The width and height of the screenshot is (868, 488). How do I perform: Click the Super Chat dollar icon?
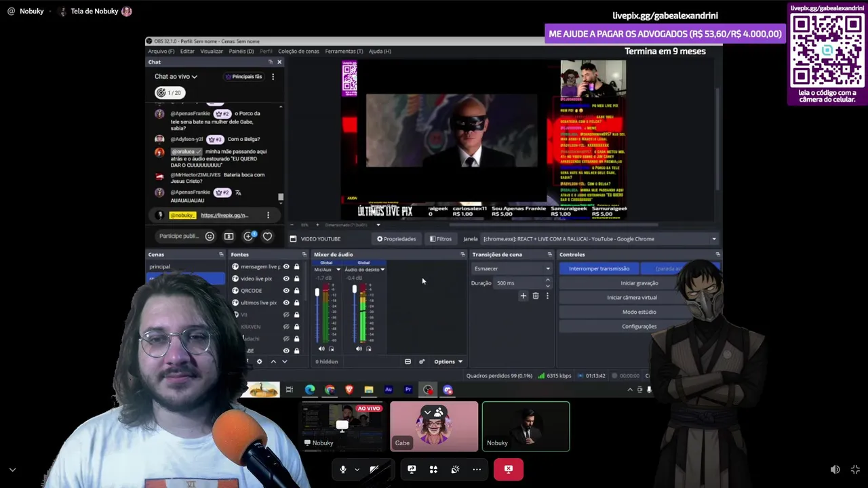coord(229,236)
